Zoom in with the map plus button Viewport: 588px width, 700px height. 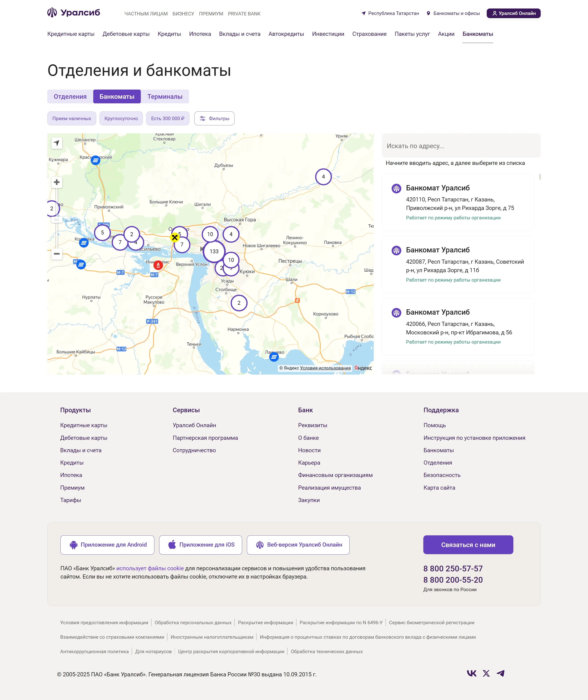(57, 182)
